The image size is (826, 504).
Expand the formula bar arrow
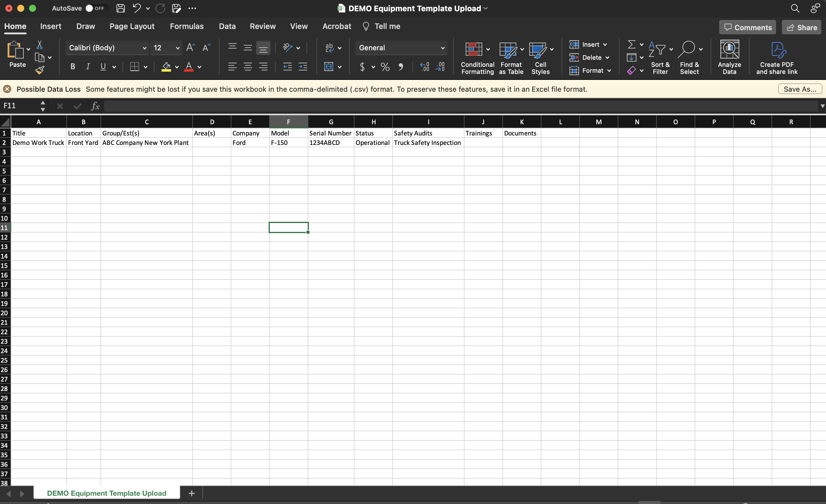click(822, 106)
